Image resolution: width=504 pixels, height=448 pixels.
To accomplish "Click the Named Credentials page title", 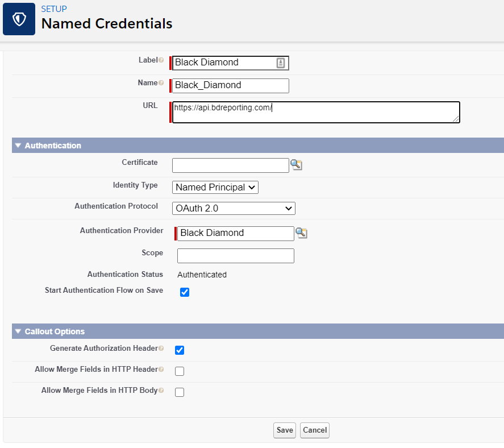I will (x=107, y=24).
